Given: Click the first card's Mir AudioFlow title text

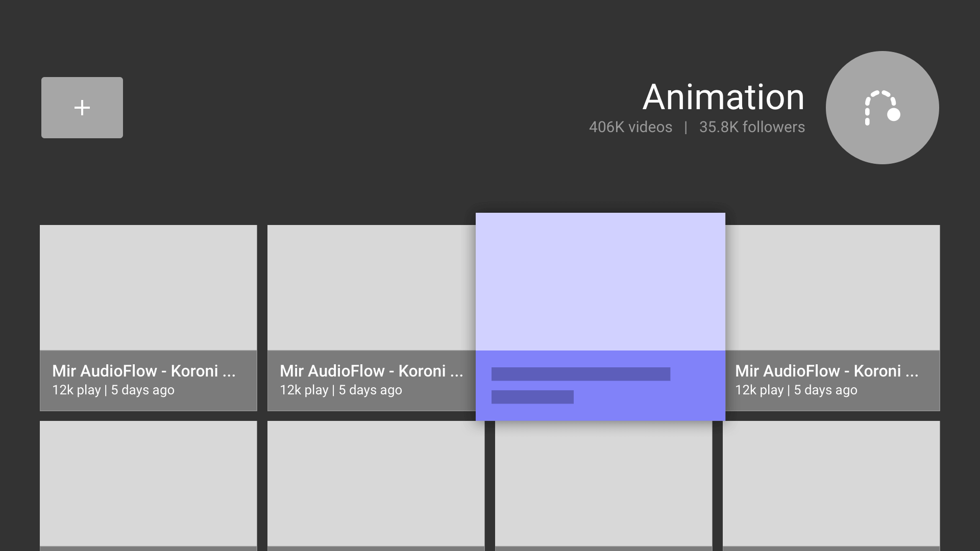Looking at the screenshot, I should click(x=144, y=371).
